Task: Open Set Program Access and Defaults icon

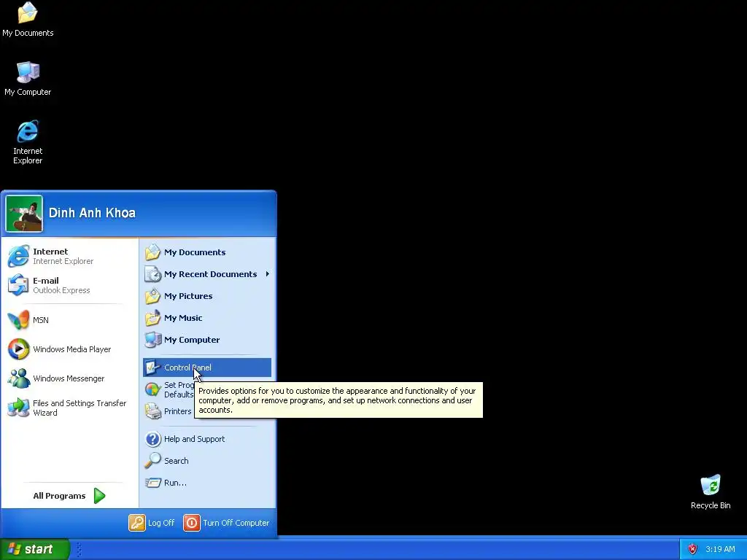Action: 153,389
